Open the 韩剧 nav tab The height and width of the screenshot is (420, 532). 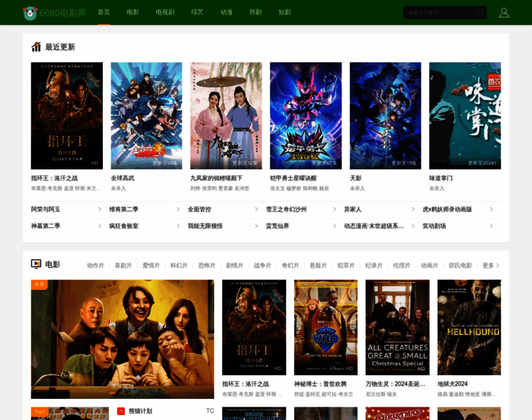tap(255, 12)
